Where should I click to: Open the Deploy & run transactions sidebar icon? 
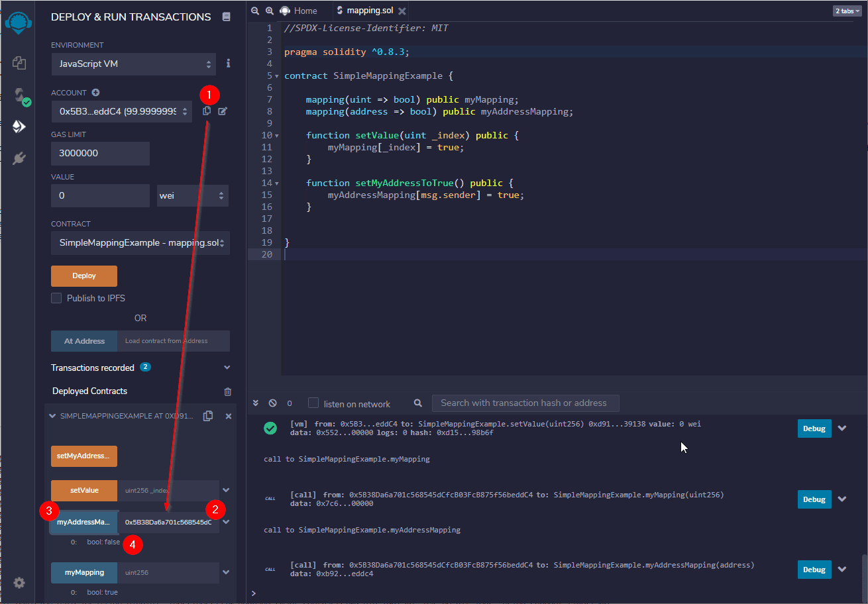pyautogui.click(x=19, y=126)
